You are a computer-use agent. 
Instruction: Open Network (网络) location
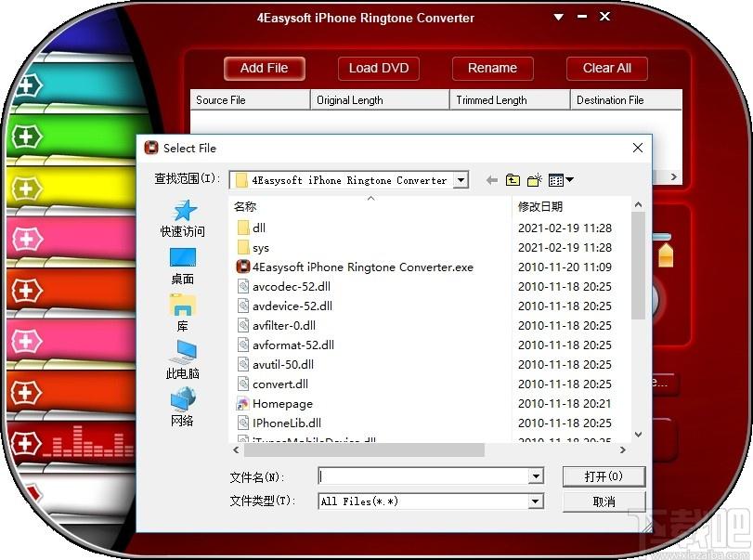click(x=183, y=408)
